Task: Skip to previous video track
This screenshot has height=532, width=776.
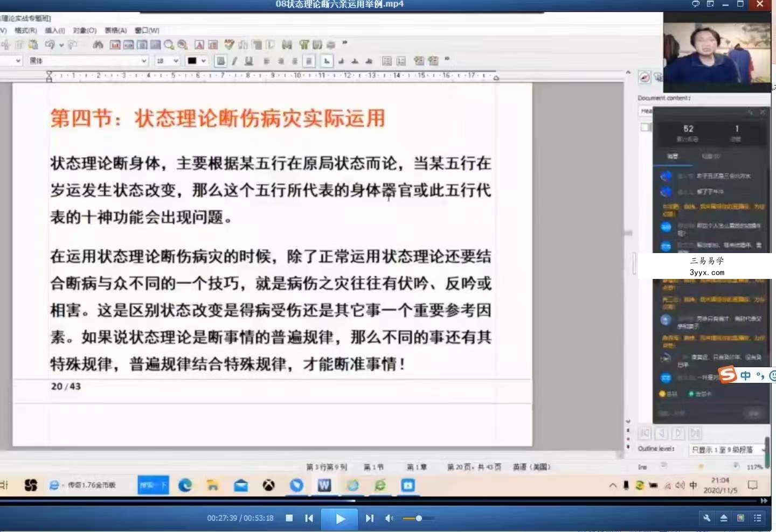Action: 309,518
